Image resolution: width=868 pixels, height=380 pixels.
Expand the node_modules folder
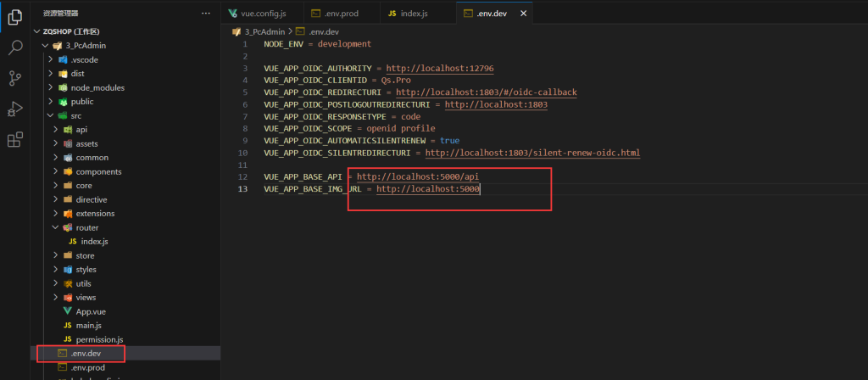(x=97, y=87)
